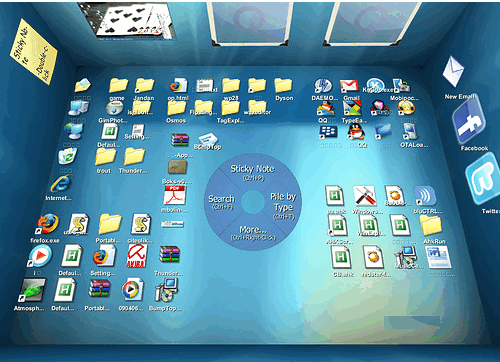The width and height of the screenshot is (500, 362).
Task: Open the Twitter icon on right wall
Action: 483,179
